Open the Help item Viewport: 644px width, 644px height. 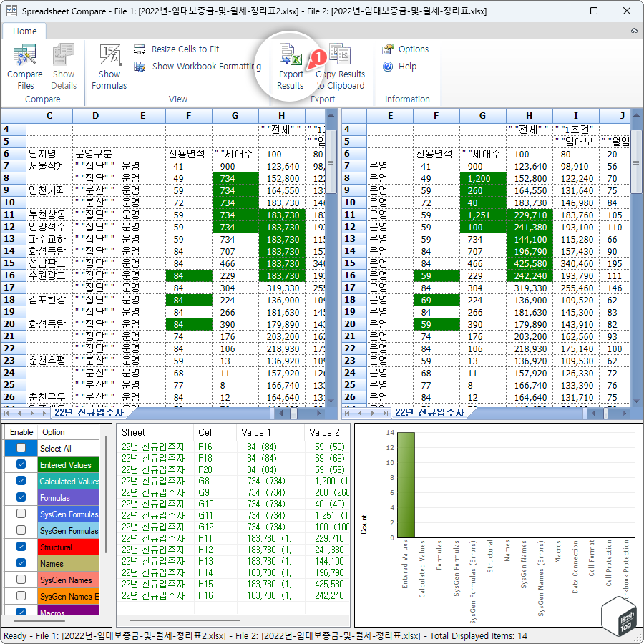tap(399, 67)
